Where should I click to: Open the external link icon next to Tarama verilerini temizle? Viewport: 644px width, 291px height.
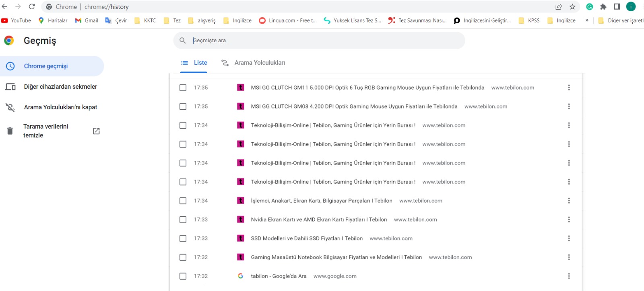(96, 131)
